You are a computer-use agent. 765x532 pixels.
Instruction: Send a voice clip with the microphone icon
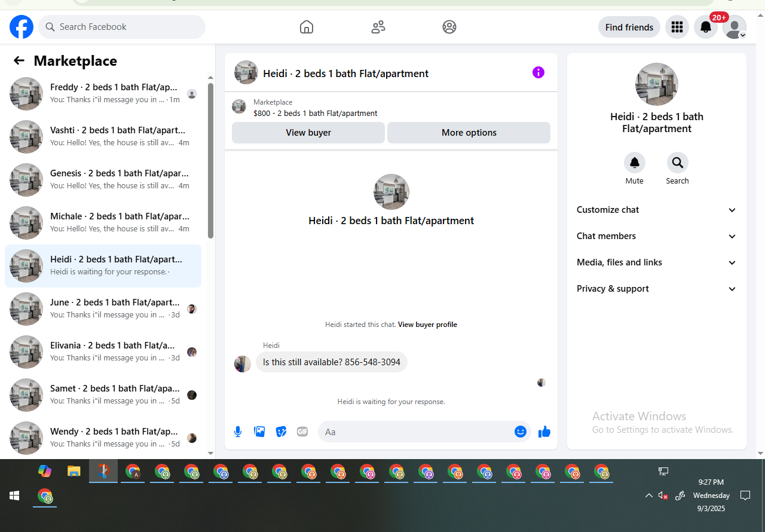[238, 432]
